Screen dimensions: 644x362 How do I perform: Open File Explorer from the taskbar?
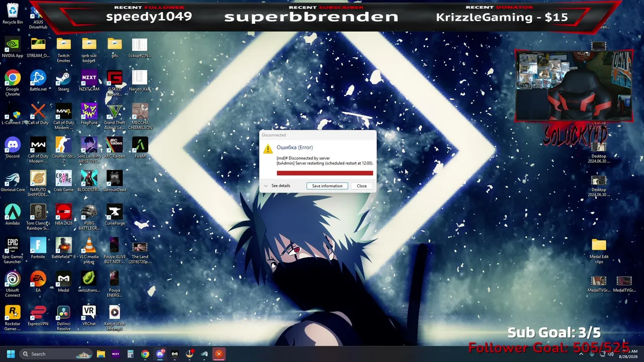tap(101, 354)
